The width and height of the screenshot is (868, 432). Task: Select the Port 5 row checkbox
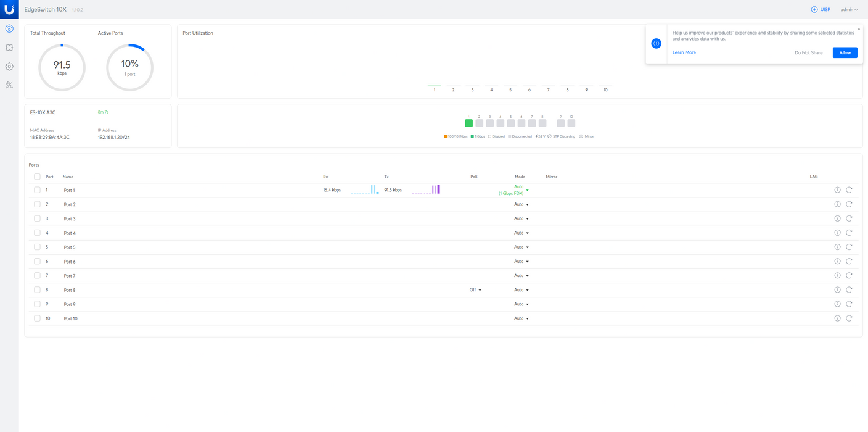[x=37, y=247]
